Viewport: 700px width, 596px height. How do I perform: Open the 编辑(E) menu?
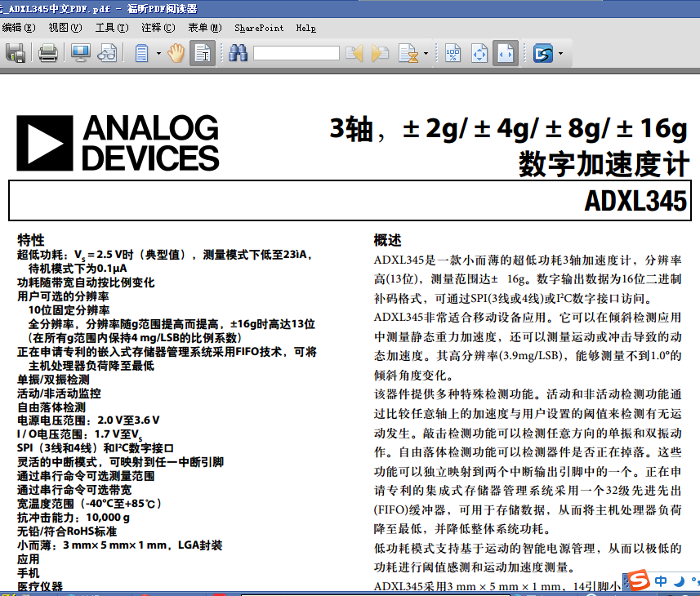18,28
